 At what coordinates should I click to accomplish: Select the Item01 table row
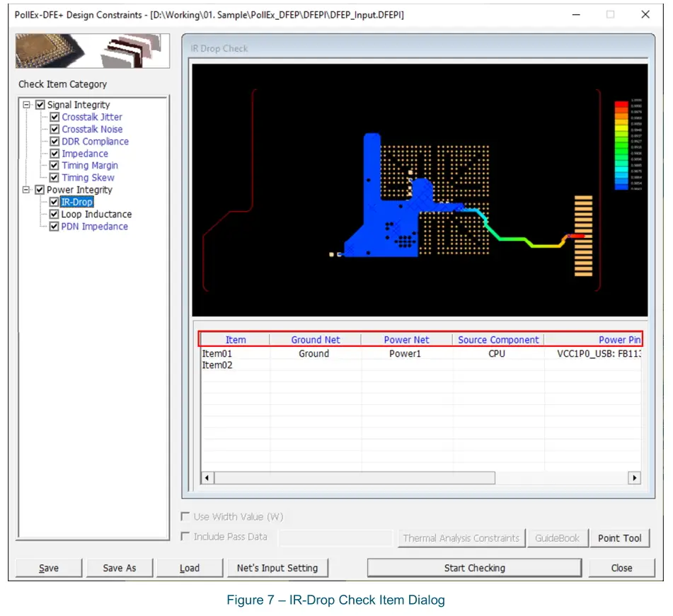pos(217,353)
